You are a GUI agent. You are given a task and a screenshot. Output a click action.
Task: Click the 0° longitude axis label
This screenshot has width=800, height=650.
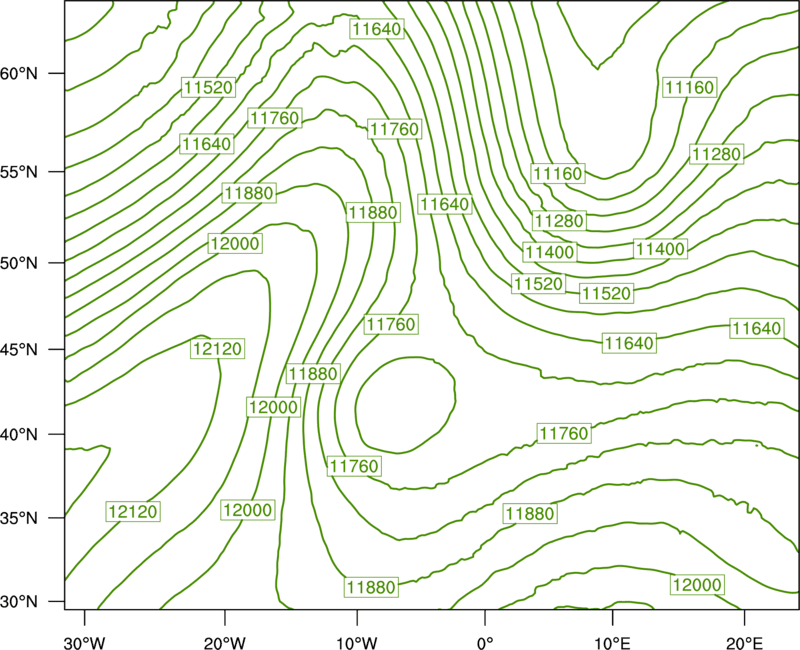click(485, 643)
